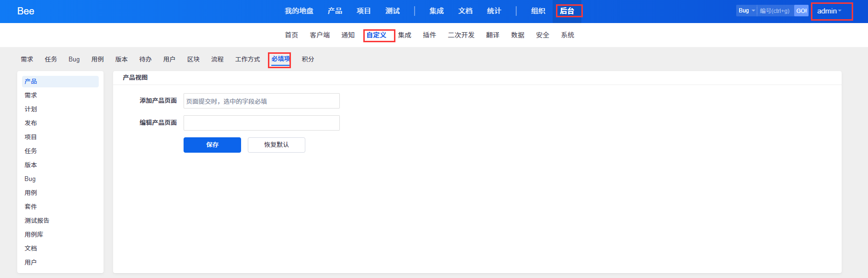Select 测试 in the top navigation
The width and height of the screenshot is (868, 278).
click(392, 11)
